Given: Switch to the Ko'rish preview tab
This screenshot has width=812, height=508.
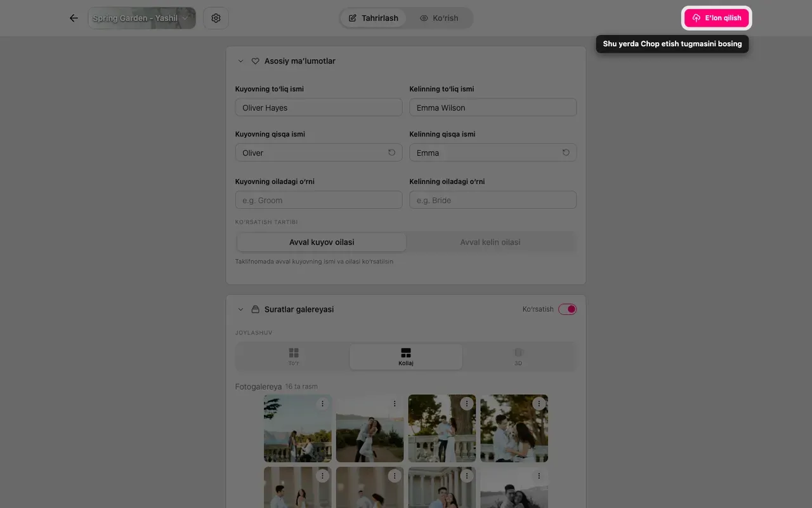Looking at the screenshot, I should pos(439,18).
